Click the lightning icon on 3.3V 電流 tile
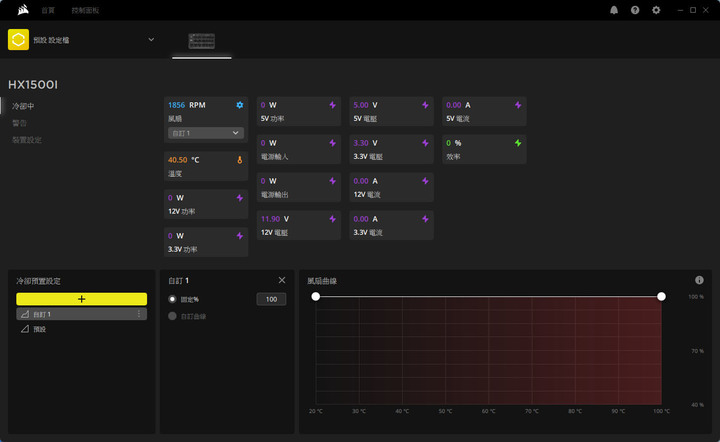The width and height of the screenshot is (720, 442). tap(425, 219)
